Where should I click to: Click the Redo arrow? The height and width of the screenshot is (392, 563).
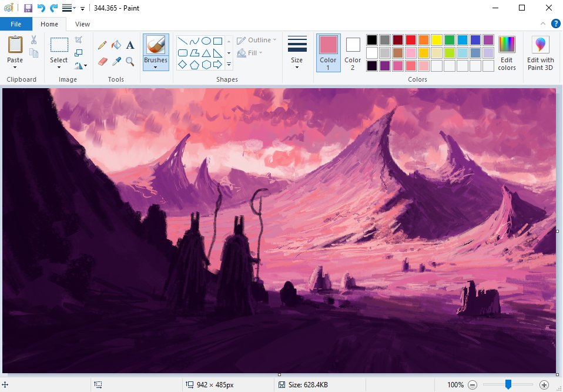click(x=54, y=8)
